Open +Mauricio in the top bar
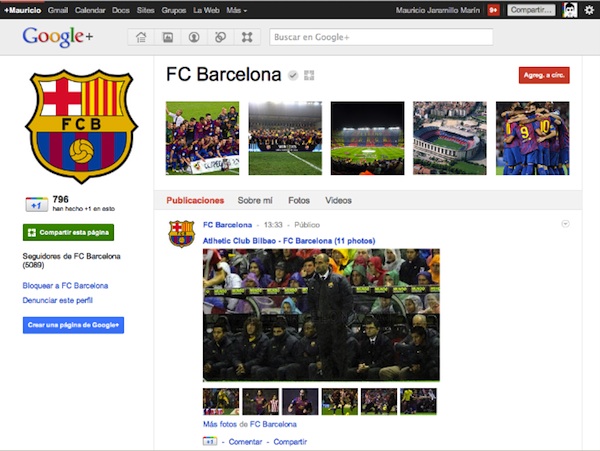Viewport: 600px width, 451px height. 23,10
